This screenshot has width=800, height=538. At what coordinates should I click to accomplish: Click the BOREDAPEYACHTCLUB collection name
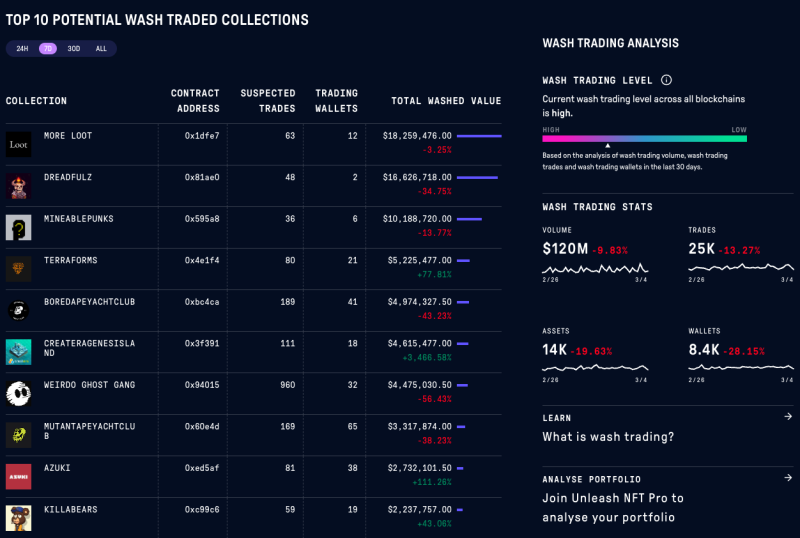click(89, 302)
